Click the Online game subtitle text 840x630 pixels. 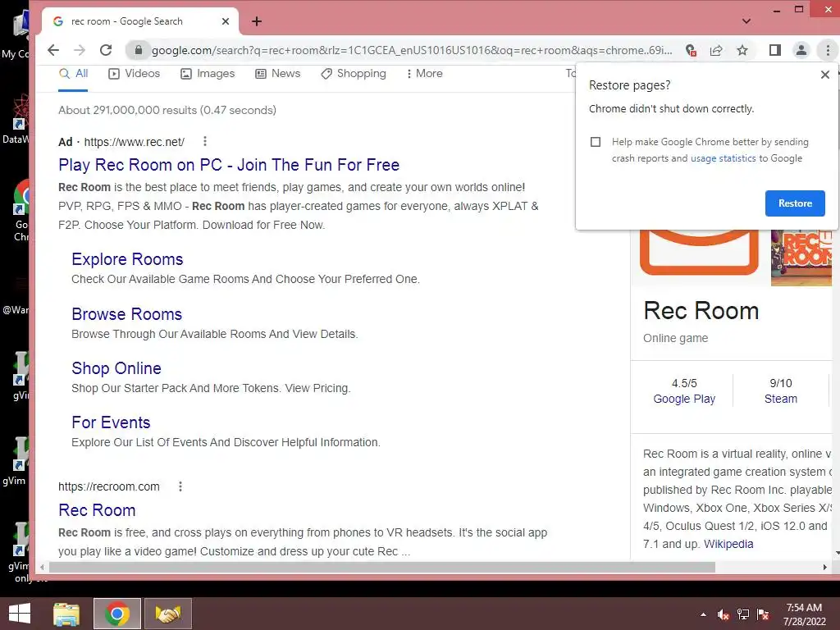tap(676, 339)
